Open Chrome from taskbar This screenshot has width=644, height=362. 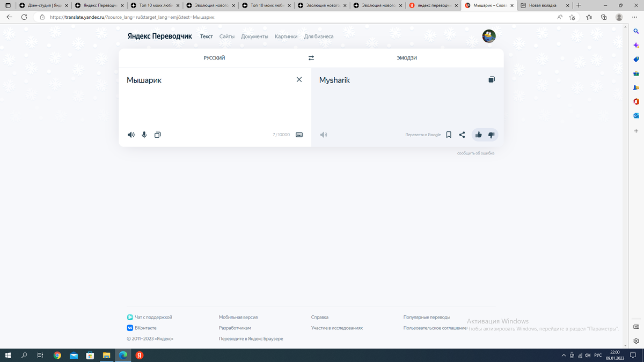[57, 355]
